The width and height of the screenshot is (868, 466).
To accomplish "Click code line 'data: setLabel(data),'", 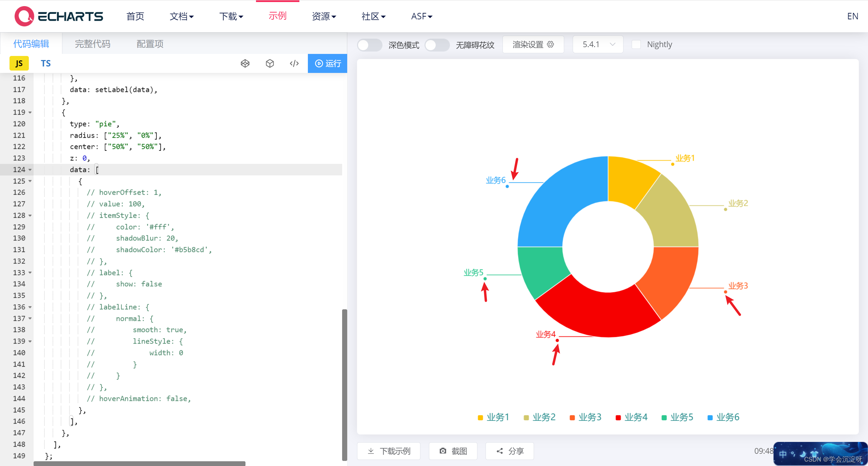I will coord(114,90).
